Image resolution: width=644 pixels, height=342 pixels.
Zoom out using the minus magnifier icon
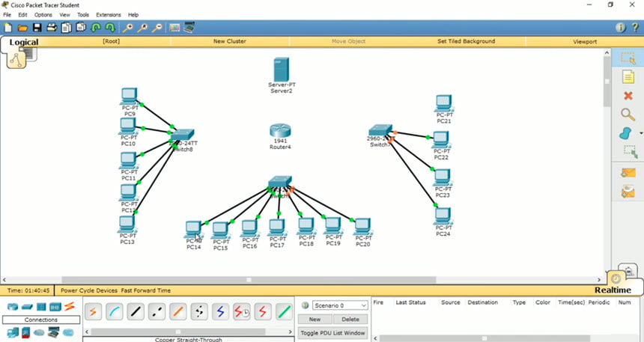click(157, 28)
